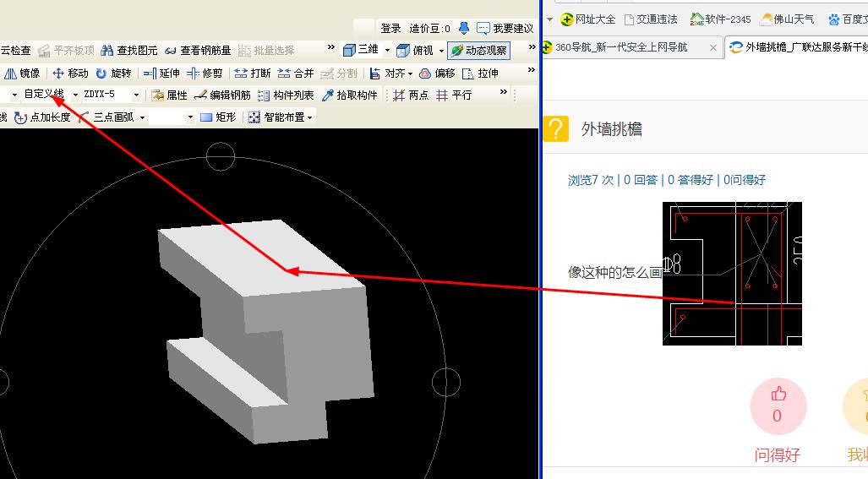Screen dimensions: 868x479
Task: Select the 偏移 offset tool
Action: click(x=437, y=73)
